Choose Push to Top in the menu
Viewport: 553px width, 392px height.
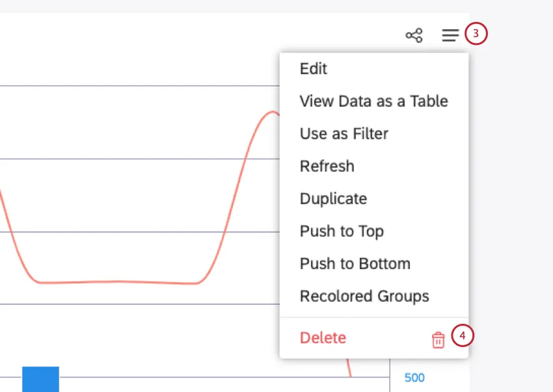342,231
